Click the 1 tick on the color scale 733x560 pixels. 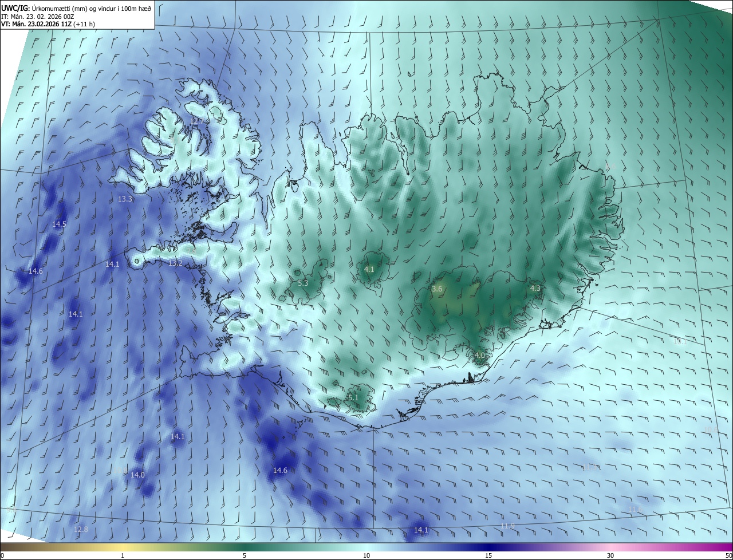click(x=123, y=556)
